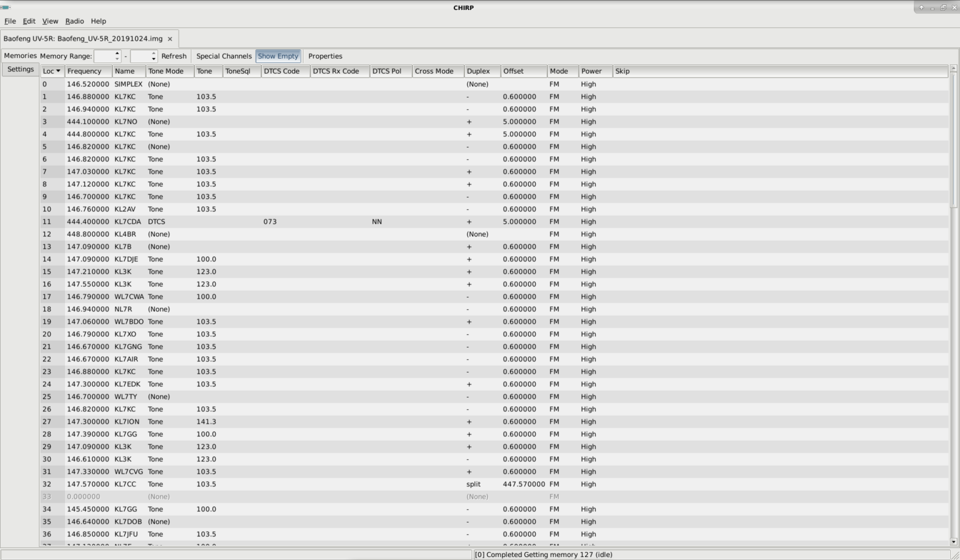Close the Baofeng_UV-5R_20191024.img tab
The image size is (960, 560).
pos(169,39)
